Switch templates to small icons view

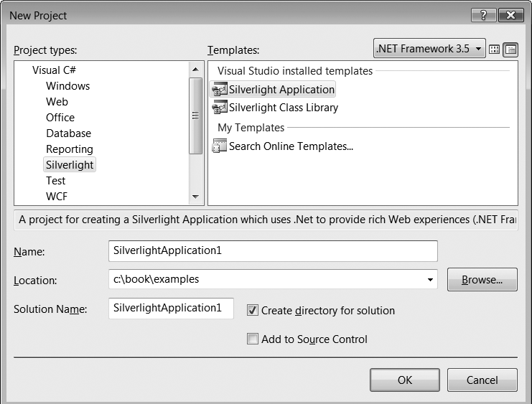510,50
